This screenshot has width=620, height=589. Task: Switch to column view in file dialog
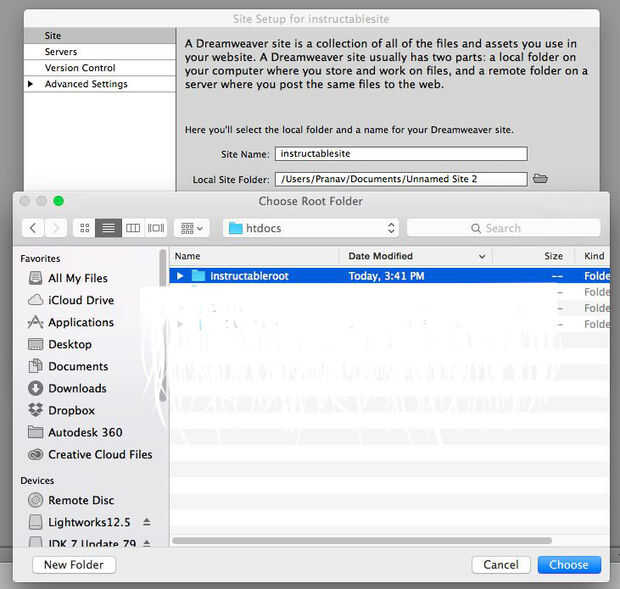tap(133, 228)
